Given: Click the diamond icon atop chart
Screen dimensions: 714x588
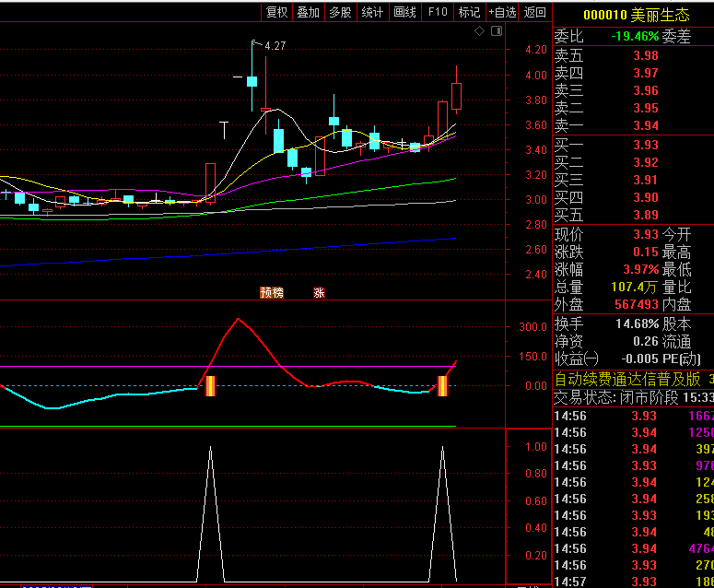Looking at the screenshot, I should 479,31.
